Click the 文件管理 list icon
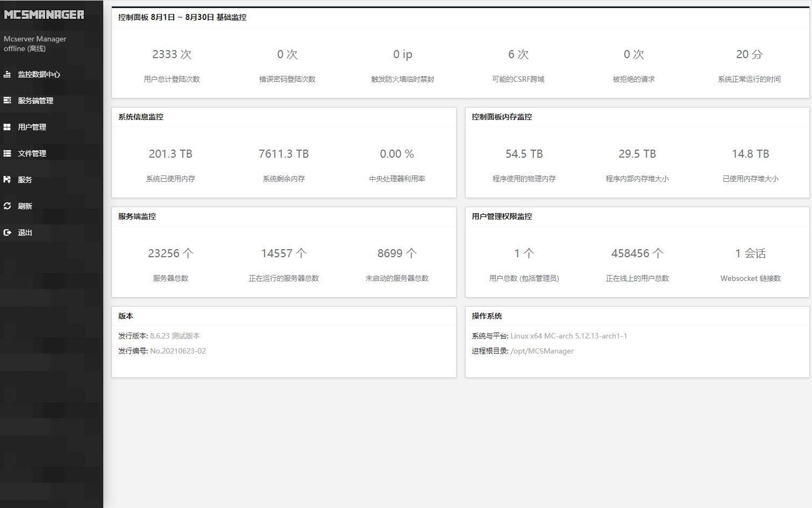 (x=7, y=153)
